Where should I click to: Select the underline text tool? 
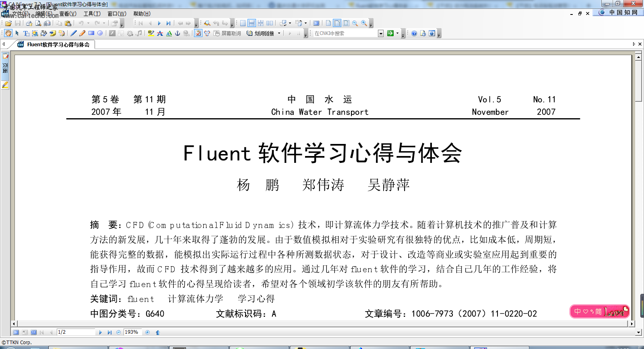pos(169,33)
